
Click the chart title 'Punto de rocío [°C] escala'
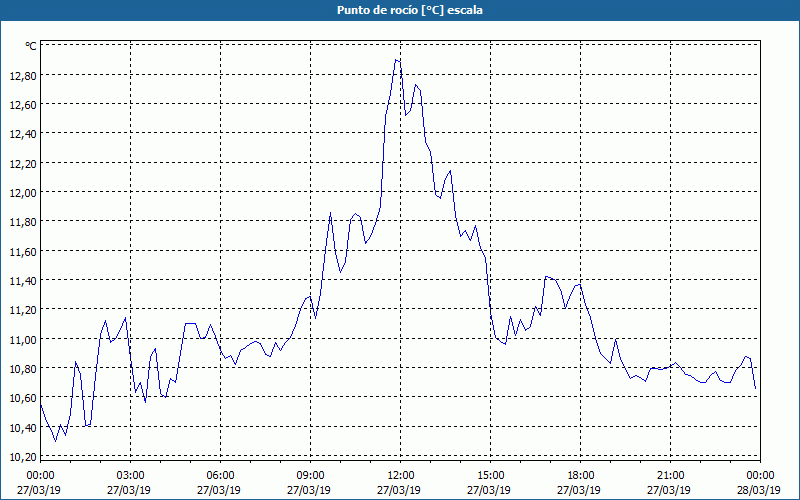coord(410,10)
